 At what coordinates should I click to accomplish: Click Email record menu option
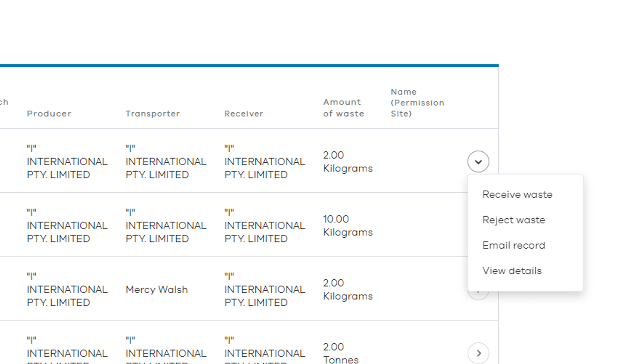(x=513, y=246)
